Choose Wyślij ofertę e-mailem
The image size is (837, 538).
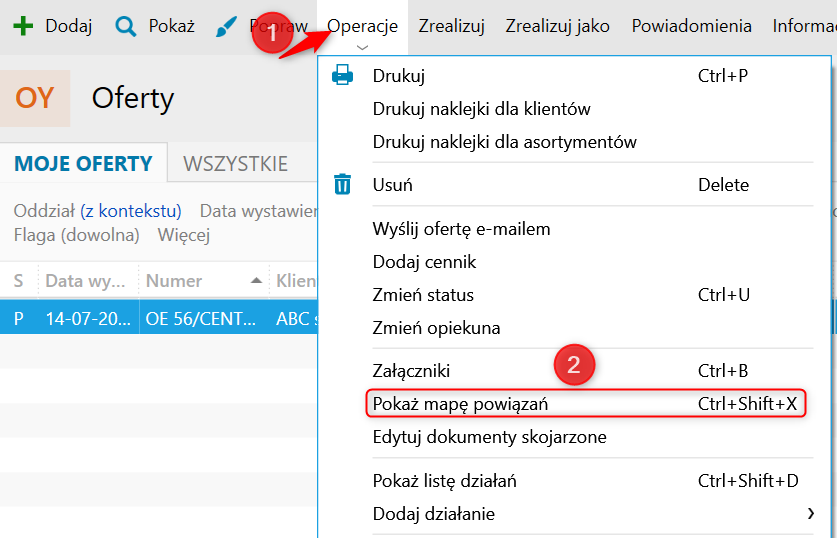461,229
